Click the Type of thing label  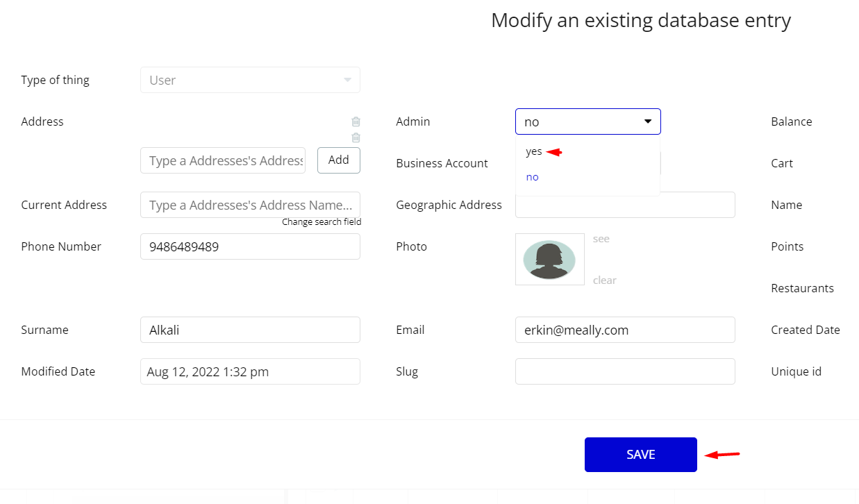56,80
